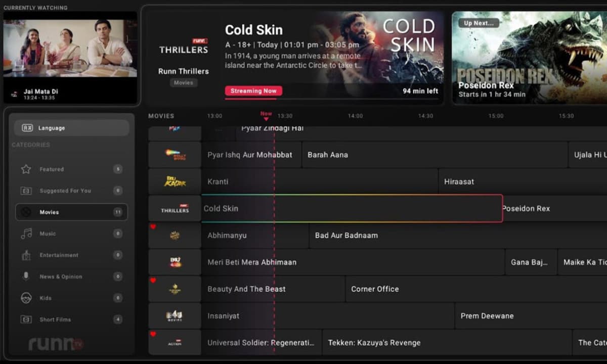Click the Featured count badge showing 5
Image resolution: width=607 pixels, height=364 pixels.
(x=118, y=169)
